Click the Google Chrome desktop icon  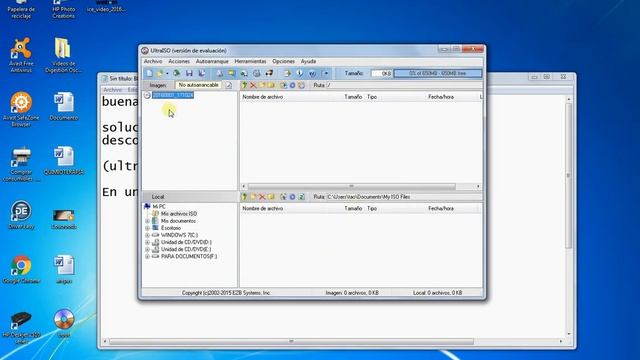tap(21, 269)
